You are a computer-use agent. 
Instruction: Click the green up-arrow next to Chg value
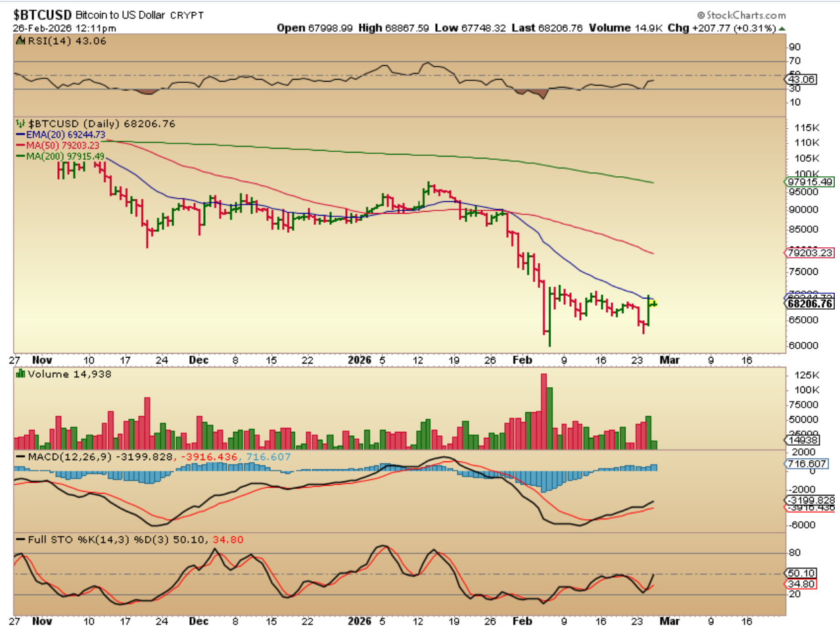[782, 28]
